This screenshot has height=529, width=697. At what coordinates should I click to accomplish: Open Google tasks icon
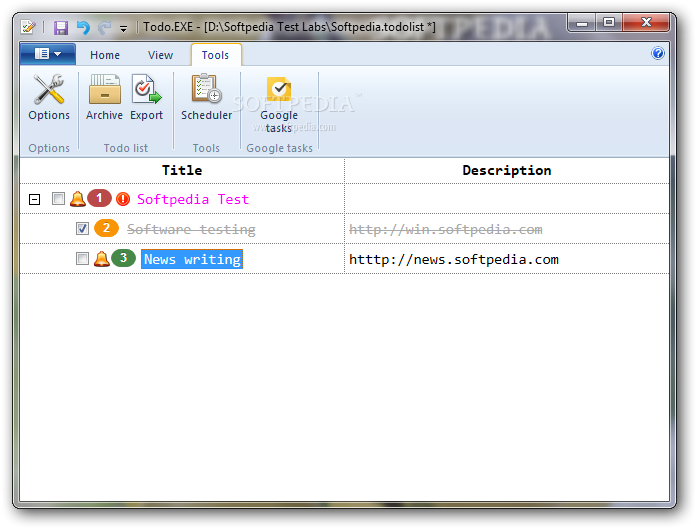[x=279, y=89]
